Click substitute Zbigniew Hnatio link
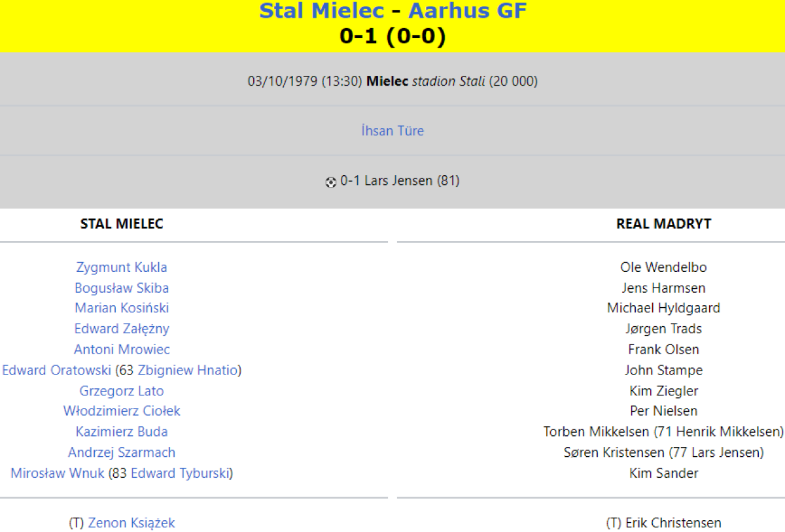 188,371
